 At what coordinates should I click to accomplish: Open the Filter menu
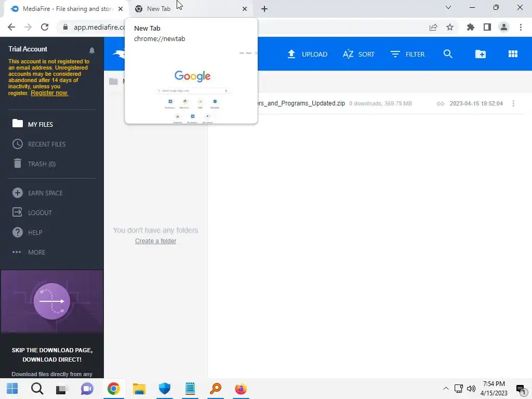click(x=407, y=54)
